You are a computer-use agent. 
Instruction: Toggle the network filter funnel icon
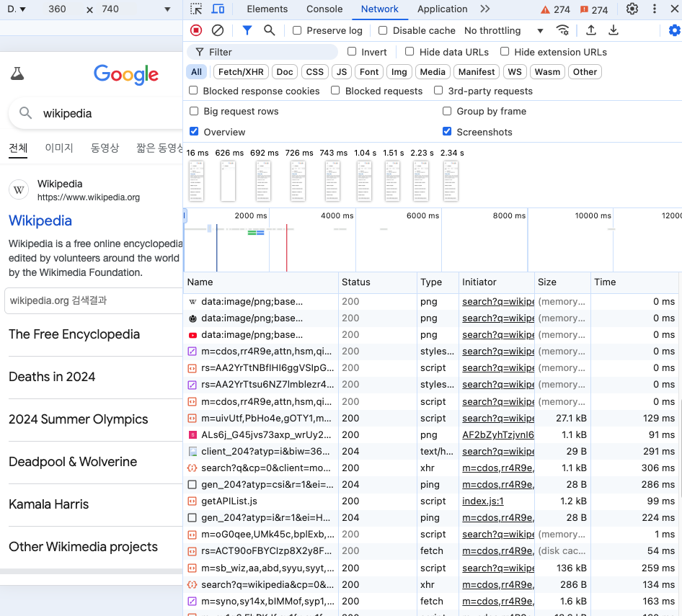247,30
